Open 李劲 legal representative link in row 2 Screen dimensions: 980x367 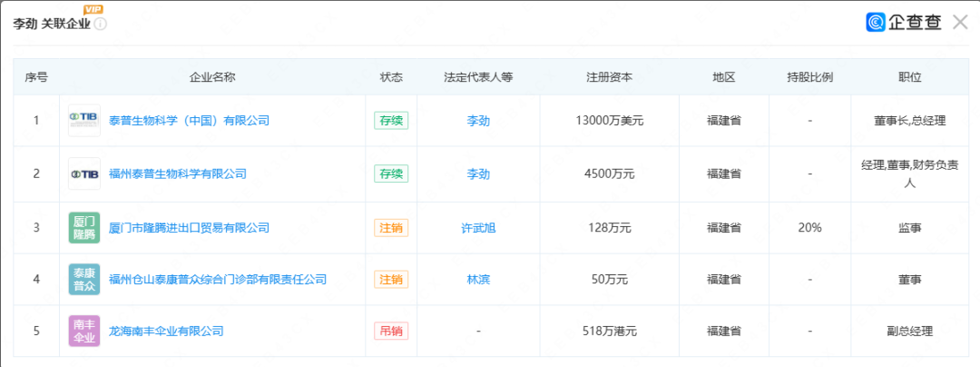(x=478, y=174)
